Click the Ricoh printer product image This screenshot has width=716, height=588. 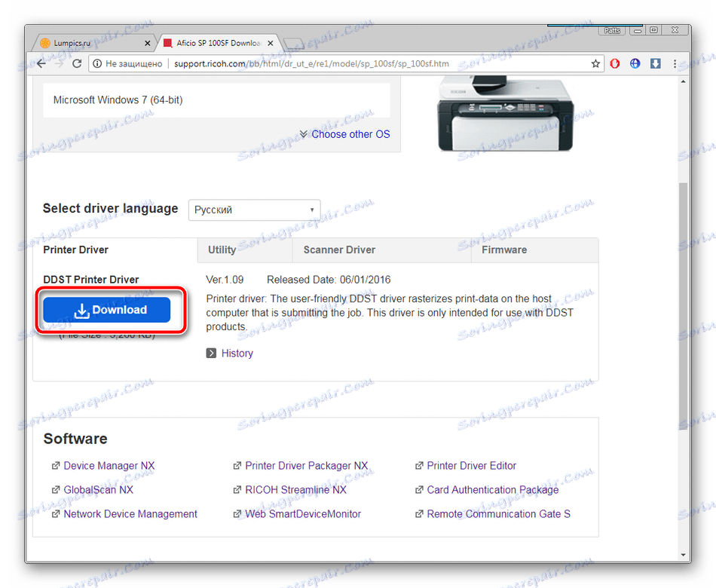pos(505,113)
